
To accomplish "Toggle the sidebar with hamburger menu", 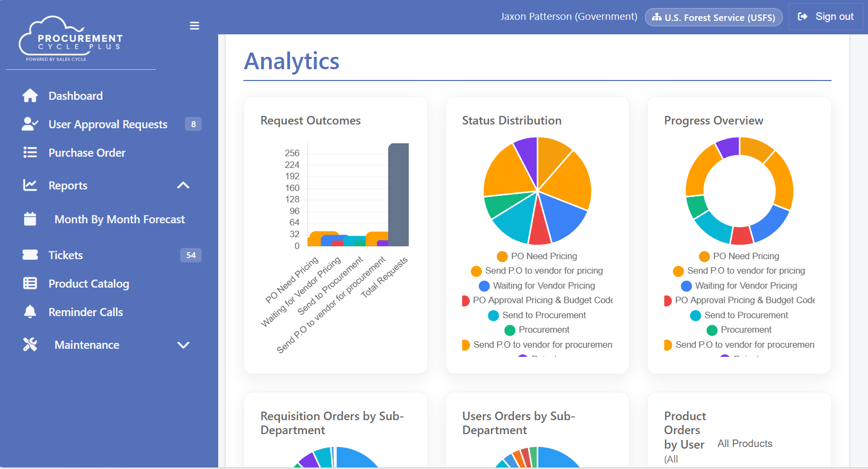I will (195, 26).
